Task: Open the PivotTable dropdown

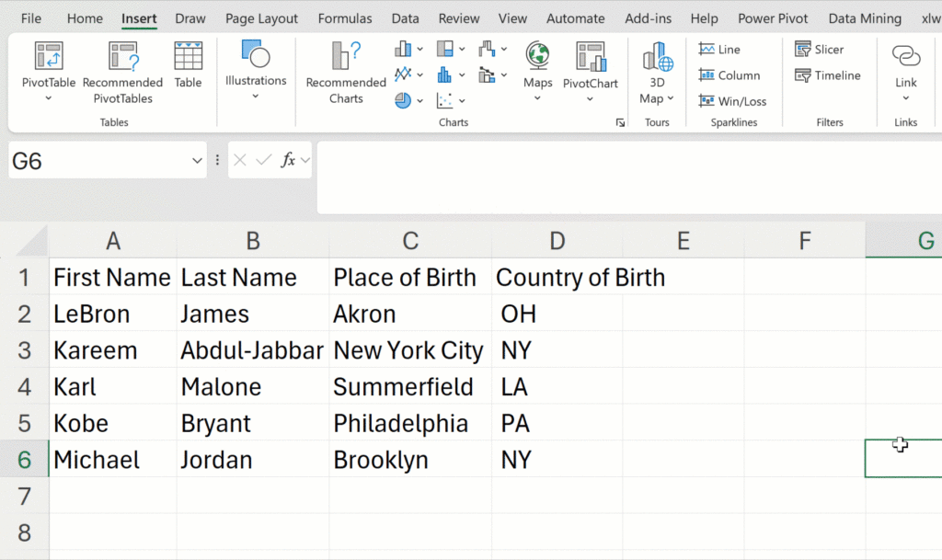Action: pyautogui.click(x=49, y=98)
